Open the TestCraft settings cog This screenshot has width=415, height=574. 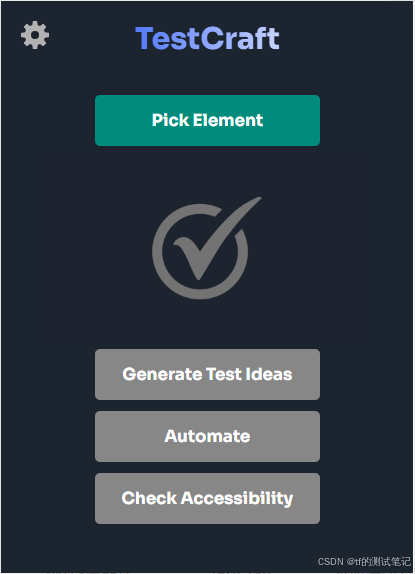click(35, 35)
